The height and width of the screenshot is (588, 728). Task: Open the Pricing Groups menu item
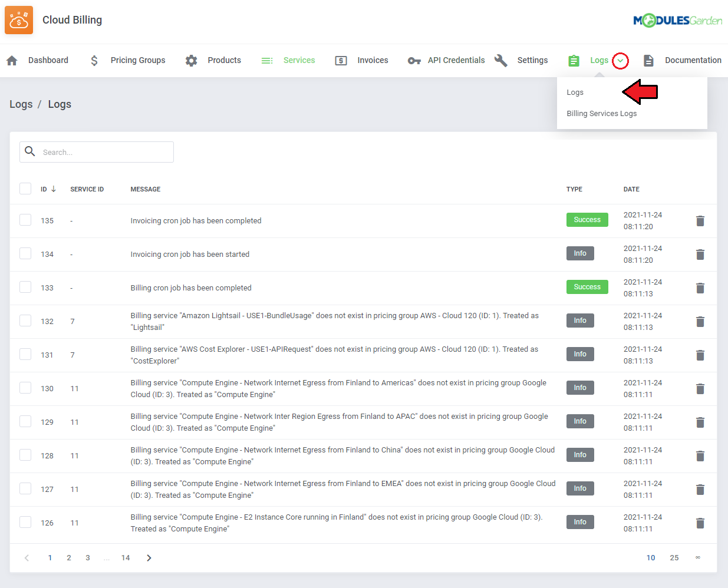(x=138, y=60)
